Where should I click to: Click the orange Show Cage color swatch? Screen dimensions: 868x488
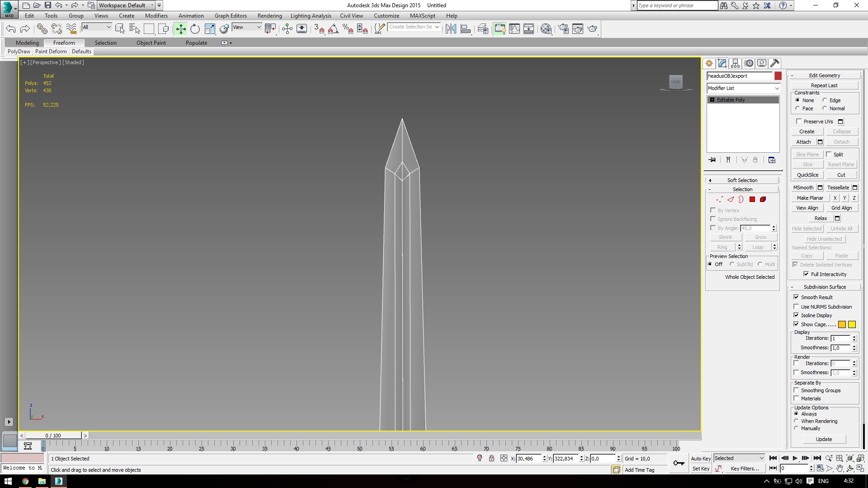tap(842, 324)
